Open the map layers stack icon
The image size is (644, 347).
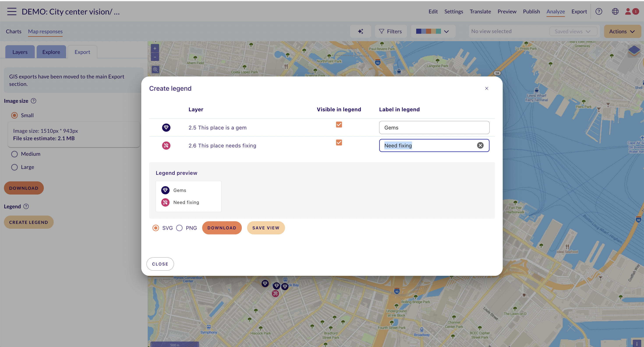[634, 51]
